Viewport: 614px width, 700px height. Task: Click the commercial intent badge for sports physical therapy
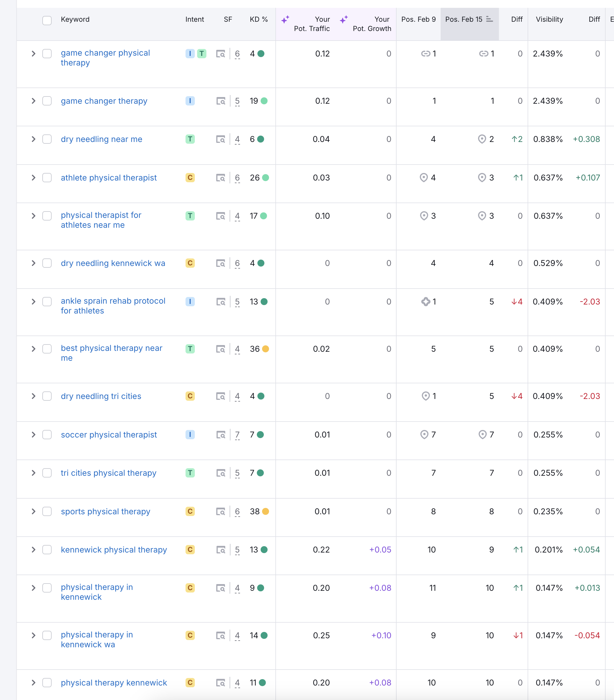pyautogui.click(x=190, y=511)
